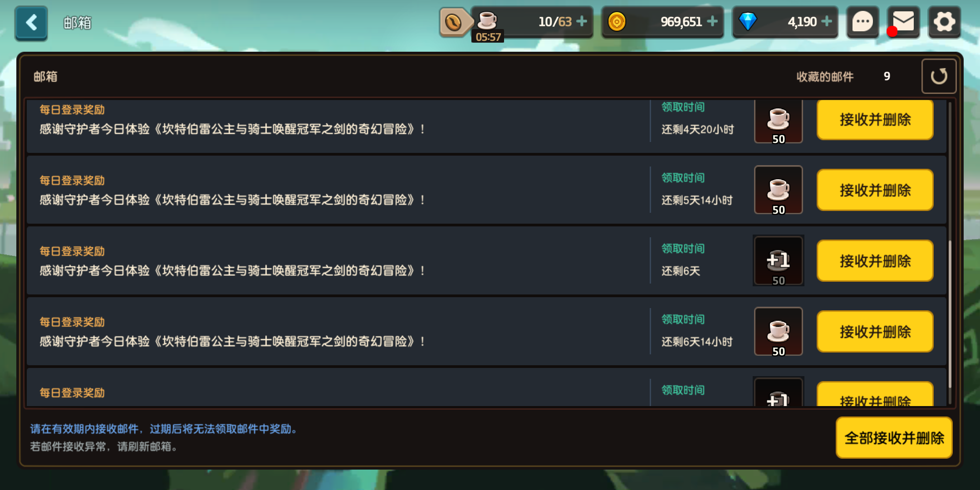
Task: Add gems with the plus sign
Action: pyautogui.click(x=827, y=21)
